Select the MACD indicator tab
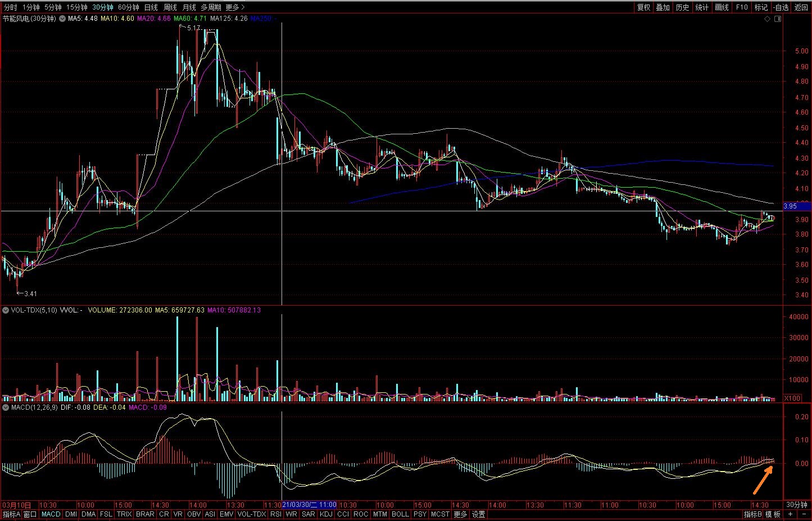 click(51, 514)
